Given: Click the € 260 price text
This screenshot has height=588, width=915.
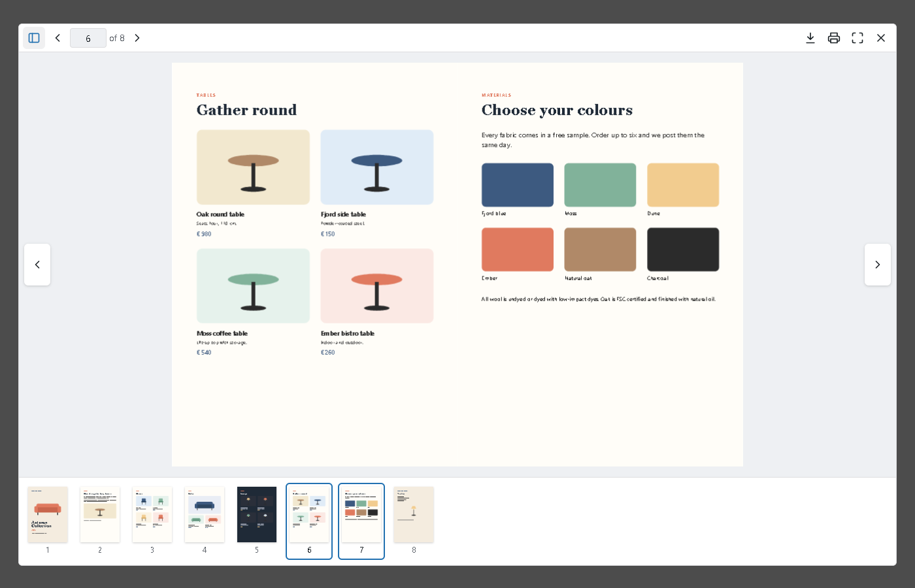Looking at the screenshot, I should pos(327,352).
